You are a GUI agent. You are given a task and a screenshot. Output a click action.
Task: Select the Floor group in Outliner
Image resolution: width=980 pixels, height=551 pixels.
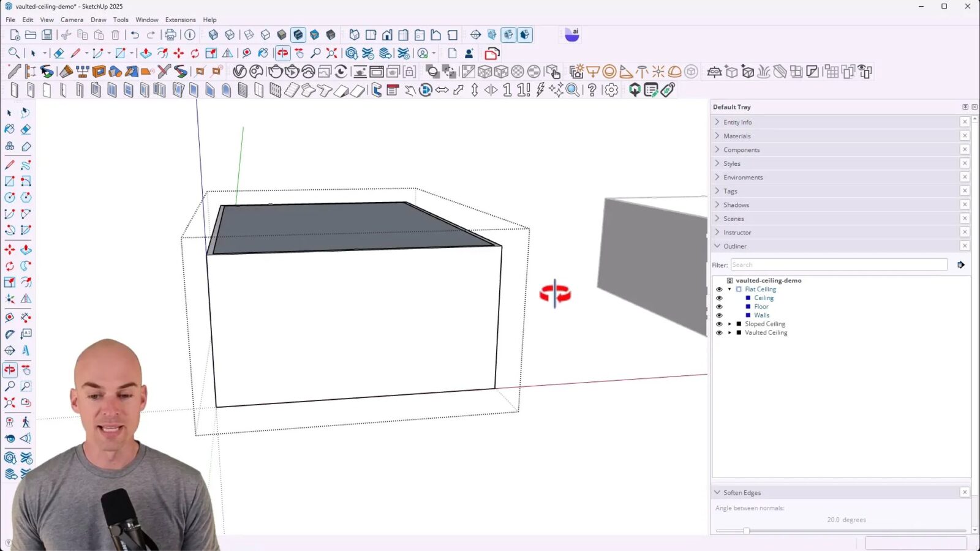coord(761,306)
